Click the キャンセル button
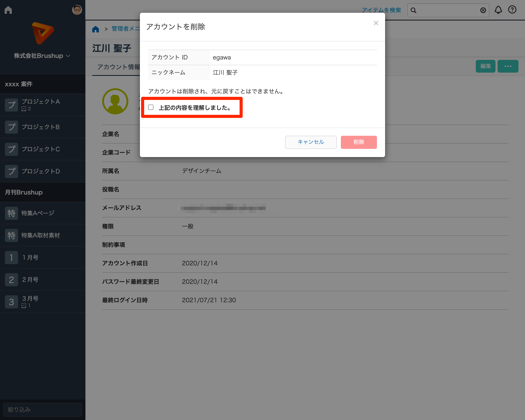525x420 pixels. pyautogui.click(x=310, y=142)
